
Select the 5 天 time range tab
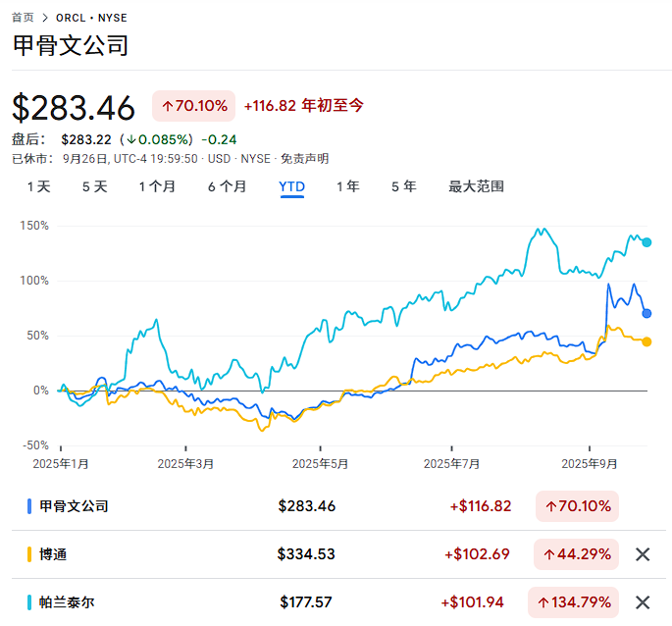[x=94, y=186]
